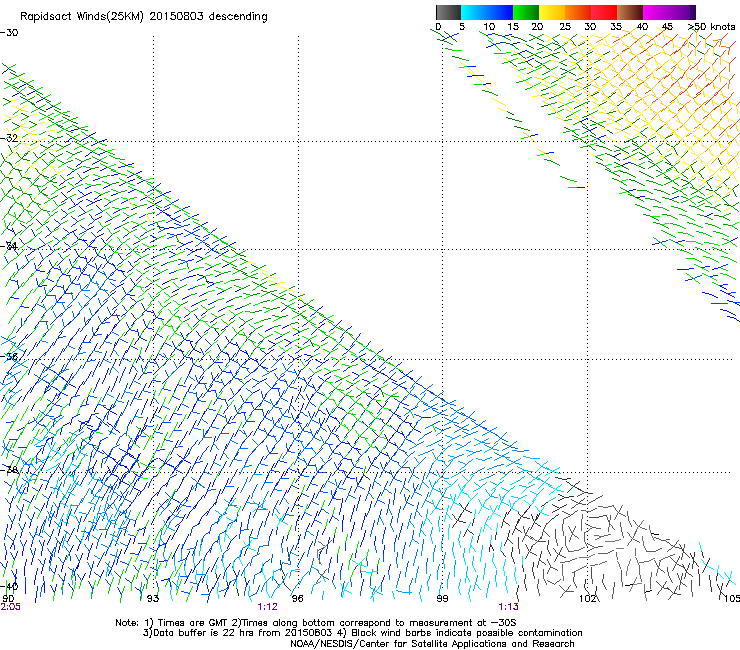The width and height of the screenshot is (740, 650).
Task: Select the '20' legend scale label
Action: pyautogui.click(x=537, y=26)
